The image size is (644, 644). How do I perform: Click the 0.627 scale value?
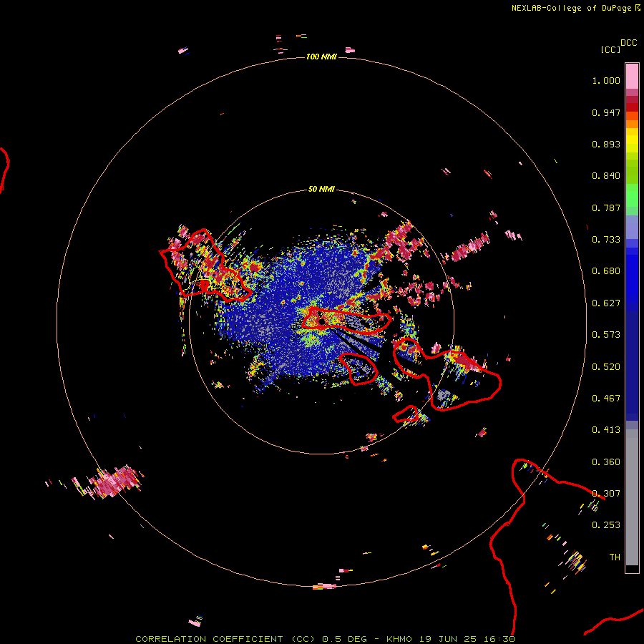coord(606,303)
